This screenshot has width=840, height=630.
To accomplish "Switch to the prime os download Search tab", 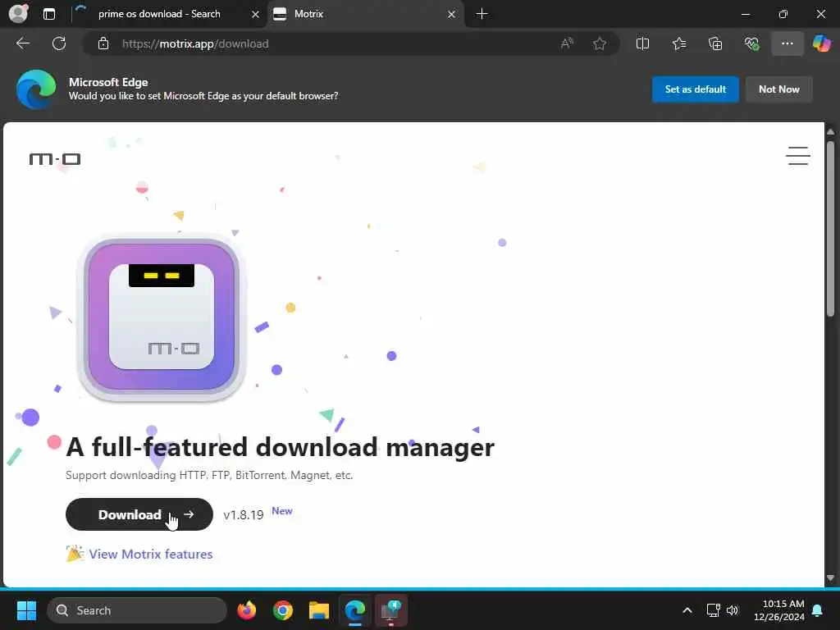I will 159,14.
